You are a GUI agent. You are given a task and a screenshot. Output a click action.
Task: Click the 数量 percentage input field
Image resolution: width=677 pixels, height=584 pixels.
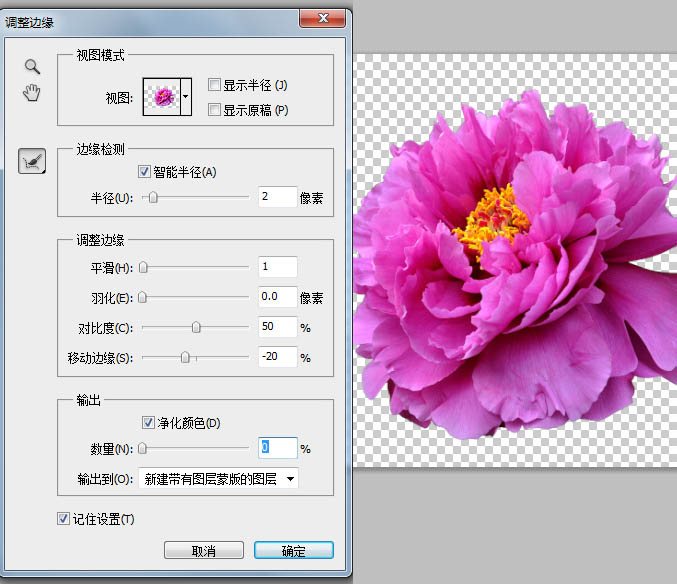pos(277,449)
